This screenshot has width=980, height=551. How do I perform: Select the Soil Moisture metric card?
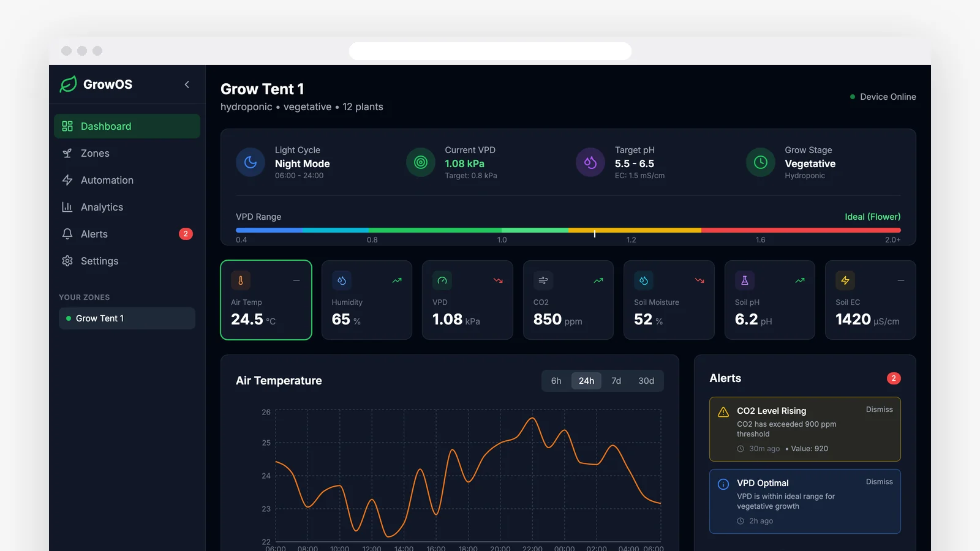[x=669, y=300]
